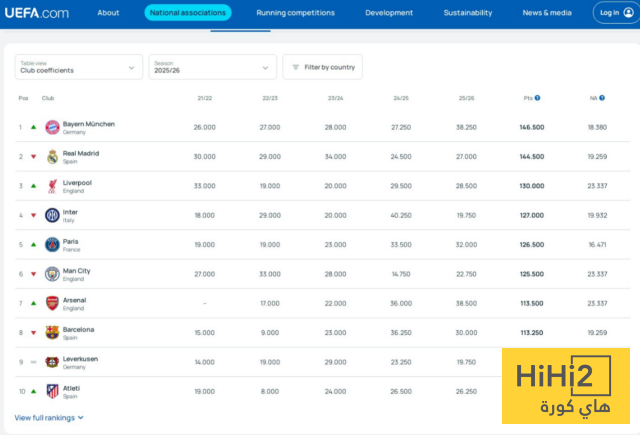Click the info icon beside NA

click(x=602, y=98)
